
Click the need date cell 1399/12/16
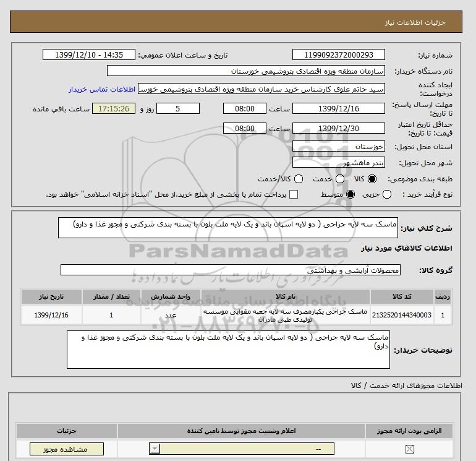[51, 315]
